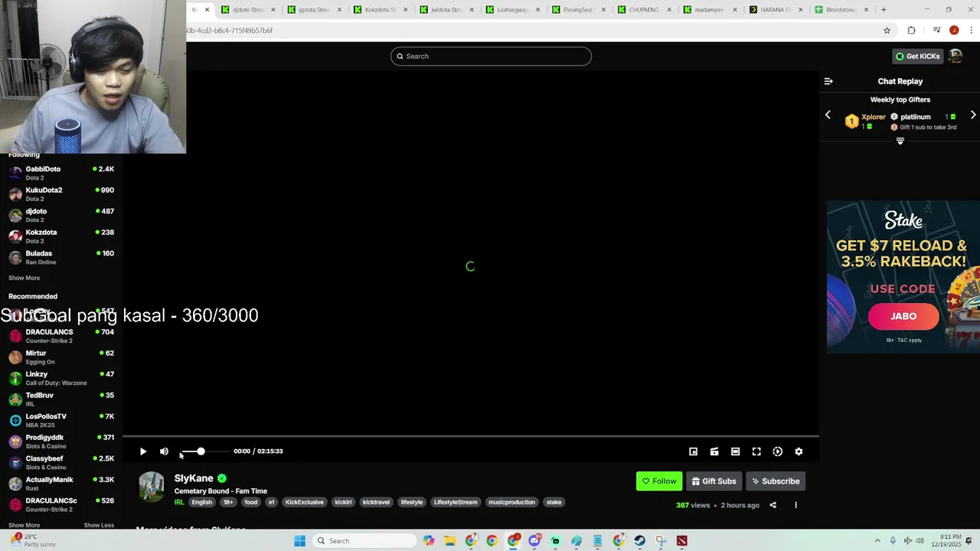Click the Gift Subs button
Viewport: 980px width, 551px height.
pyautogui.click(x=714, y=481)
